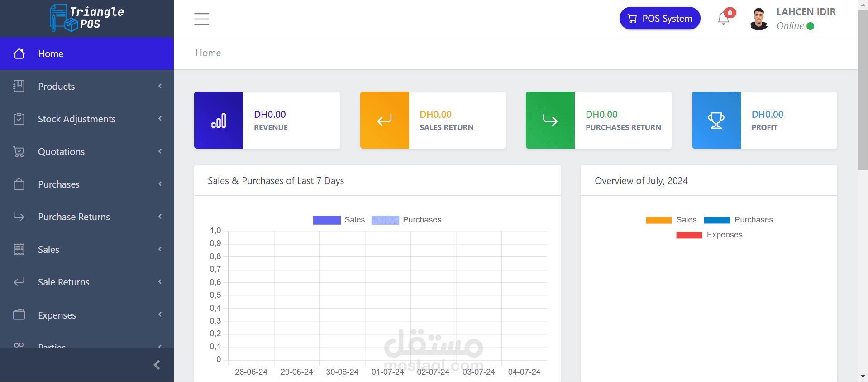Open the Quotations menu label
Viewport: 868px width, 382px height.
(61, 151)
